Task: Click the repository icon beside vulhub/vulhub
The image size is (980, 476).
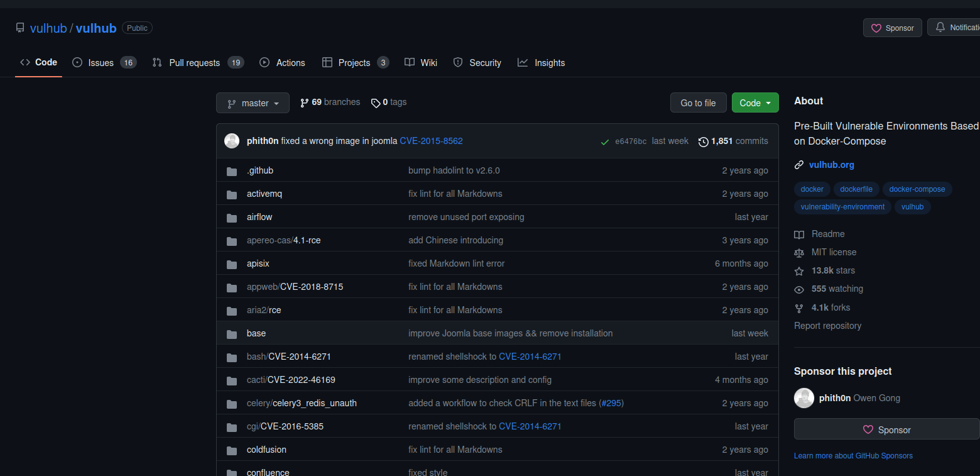Action: coord(20,28)
